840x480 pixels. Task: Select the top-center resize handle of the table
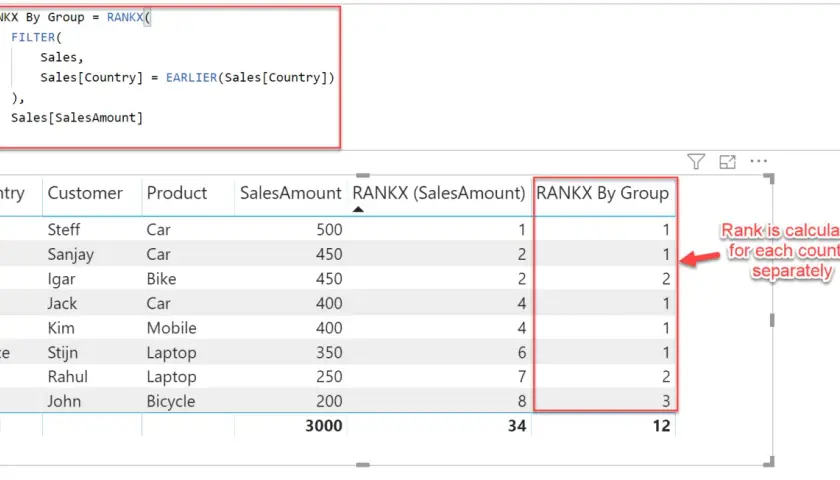pos(363,176)
